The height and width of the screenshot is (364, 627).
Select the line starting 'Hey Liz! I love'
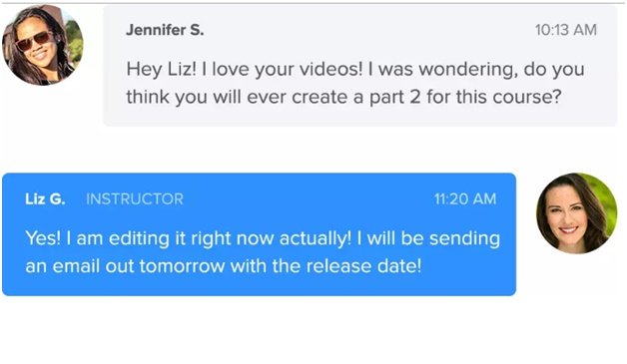pos(355,70)
